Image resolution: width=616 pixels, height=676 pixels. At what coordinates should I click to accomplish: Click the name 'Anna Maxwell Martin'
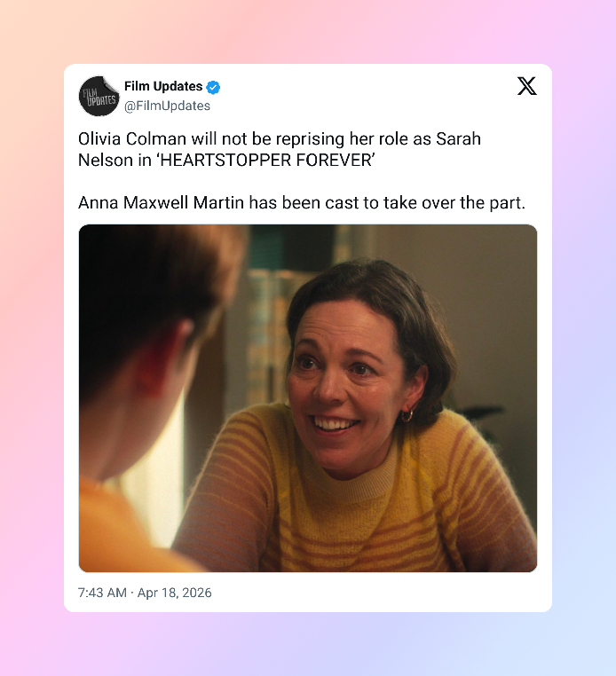(161, 202)
